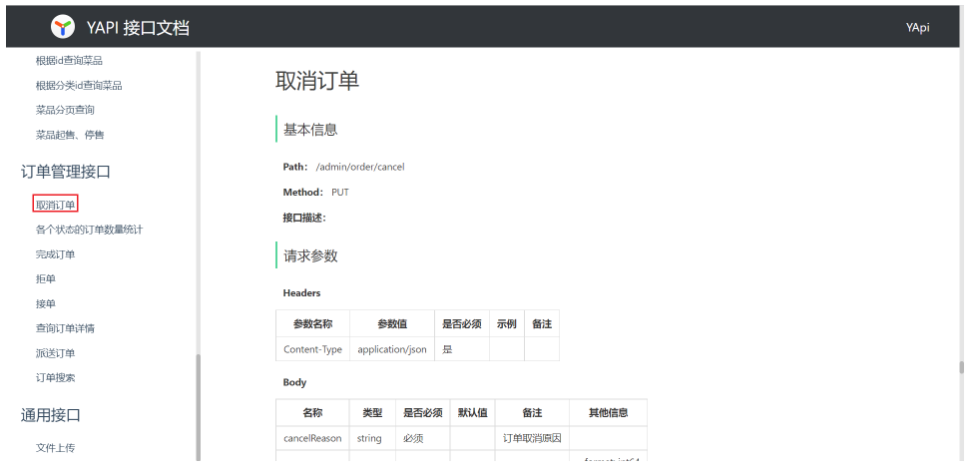Image resolution: width=980 pixels, height=476 pixels.
Task: Click the 取消订单 page title
Action: (x=317, y=81)
